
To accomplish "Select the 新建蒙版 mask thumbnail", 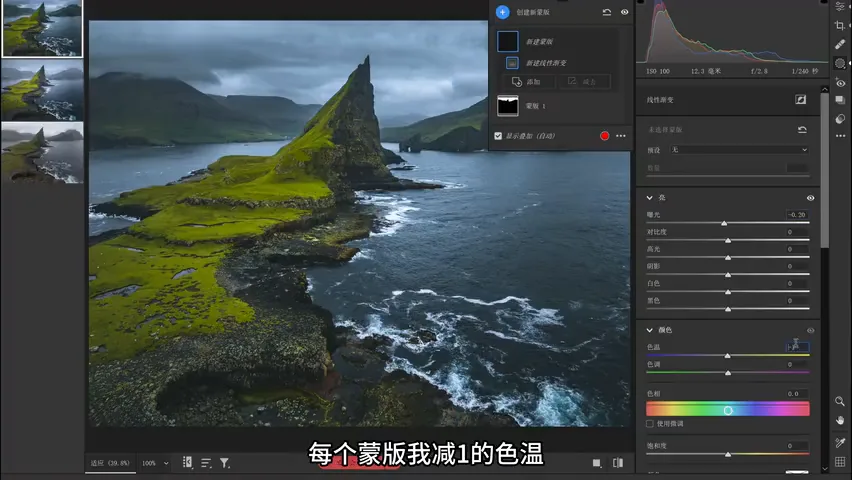I will coord(508,41).
